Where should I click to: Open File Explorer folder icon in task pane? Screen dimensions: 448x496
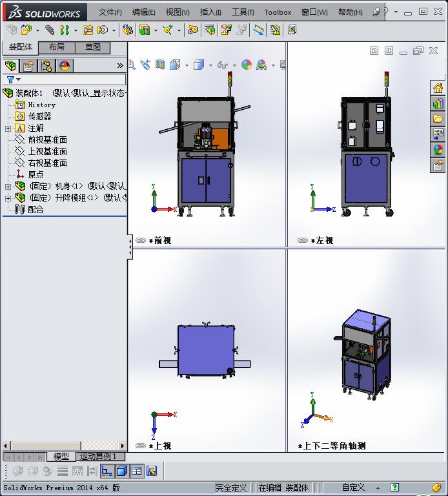tap(438, 119)
